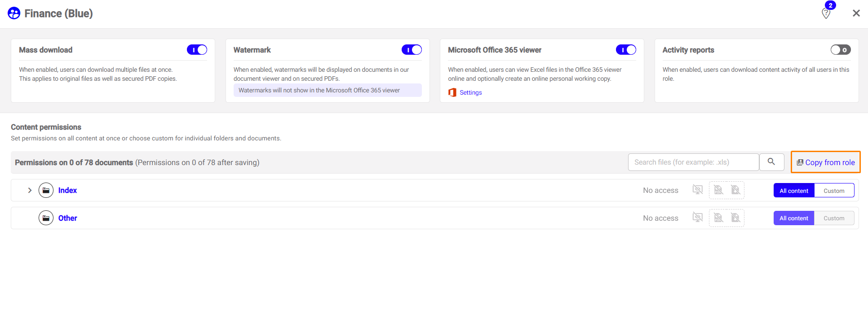Click the view-only permission icon for Index

coord(697,190)
